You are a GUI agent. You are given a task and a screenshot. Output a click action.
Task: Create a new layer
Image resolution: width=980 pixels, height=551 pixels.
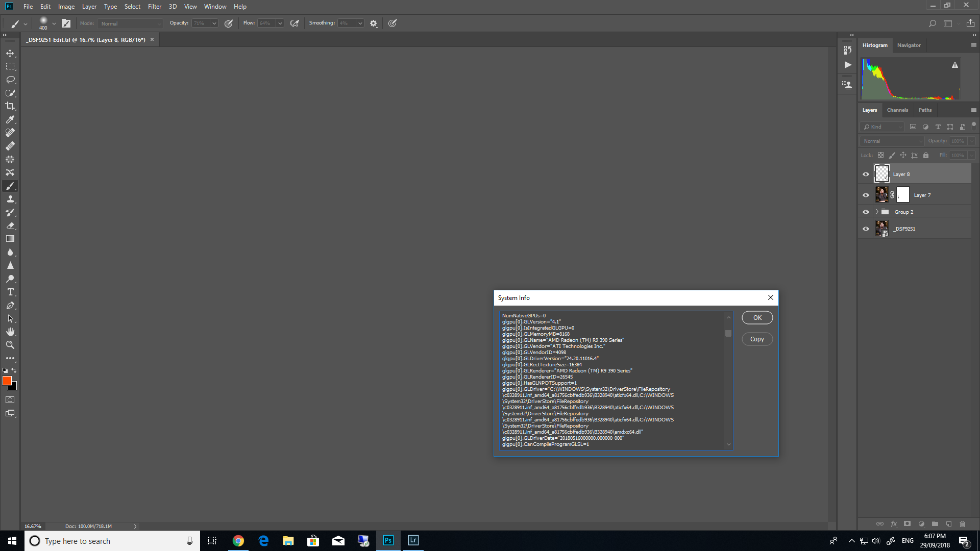[948, 524]
